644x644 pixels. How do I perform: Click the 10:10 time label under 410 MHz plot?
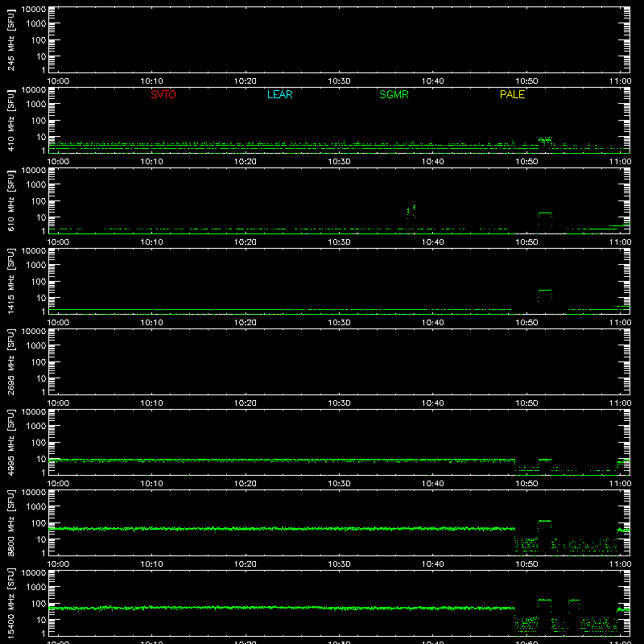pos(151,162)
